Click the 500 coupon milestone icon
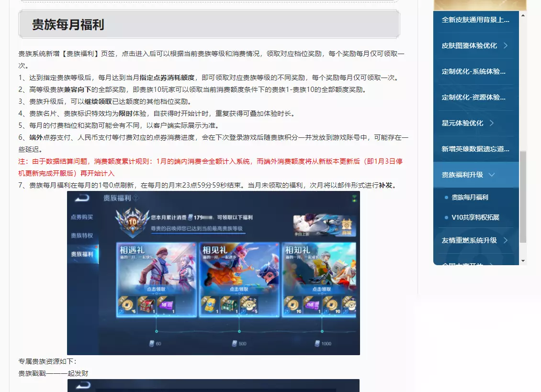 (235, 343)
